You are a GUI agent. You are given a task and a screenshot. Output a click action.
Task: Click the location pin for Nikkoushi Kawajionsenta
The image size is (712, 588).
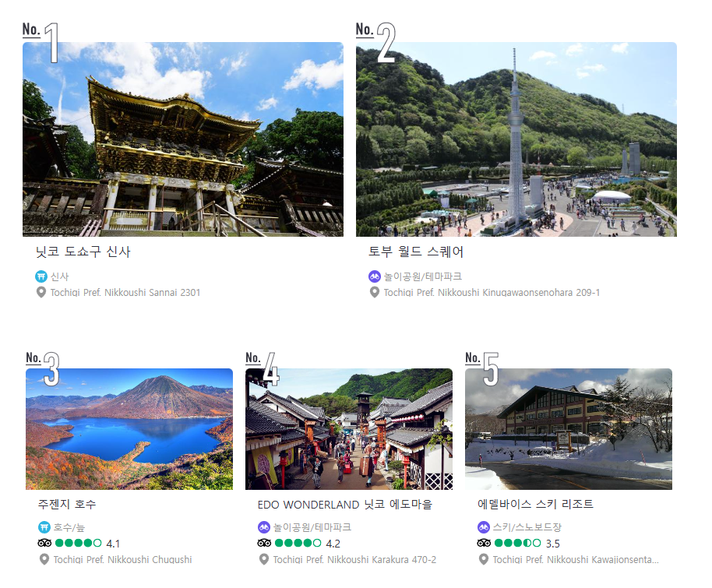point(484,559)
